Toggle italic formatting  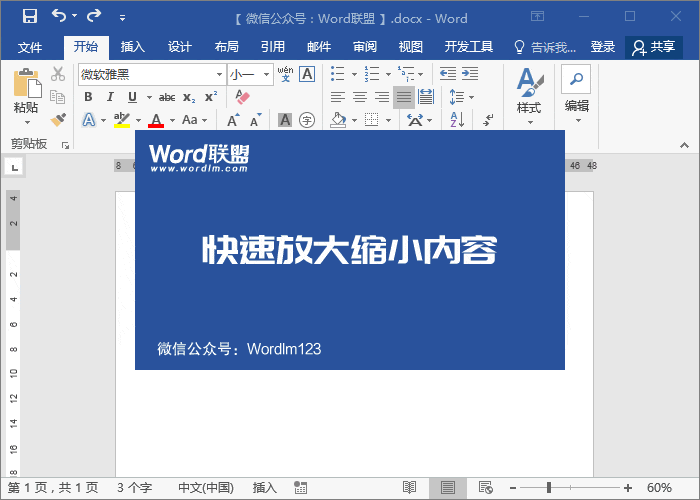110,97
